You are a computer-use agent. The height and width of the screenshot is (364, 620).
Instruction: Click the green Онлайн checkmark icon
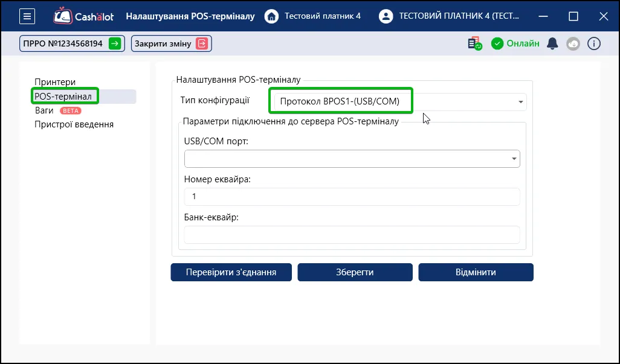[497, 43]
